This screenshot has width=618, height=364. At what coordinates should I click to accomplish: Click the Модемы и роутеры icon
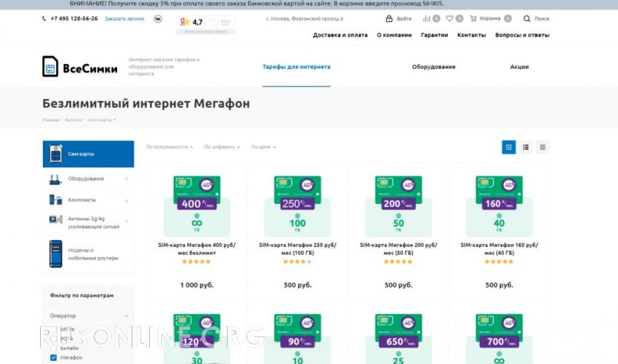coord(55,254)
